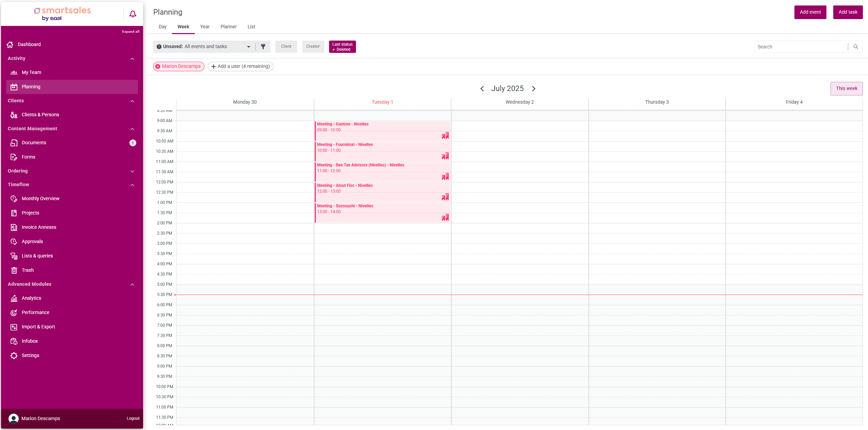This screenshot has width=868, height=430.
Task: Select the My Team icon in sidebar
Action: pos(14,72)
